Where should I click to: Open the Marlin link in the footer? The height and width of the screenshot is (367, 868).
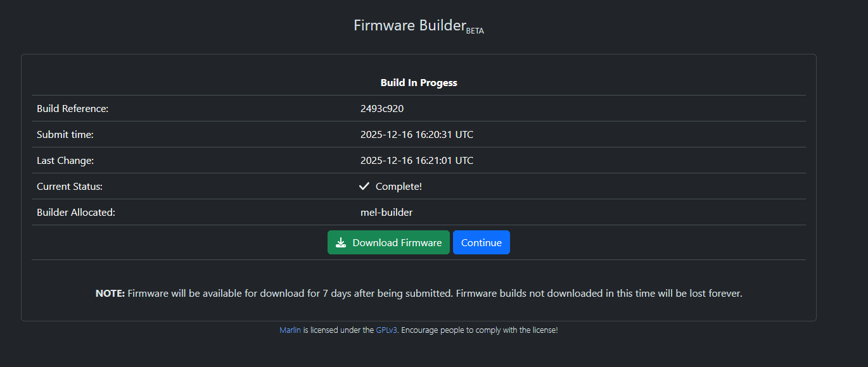pos(290,330)
